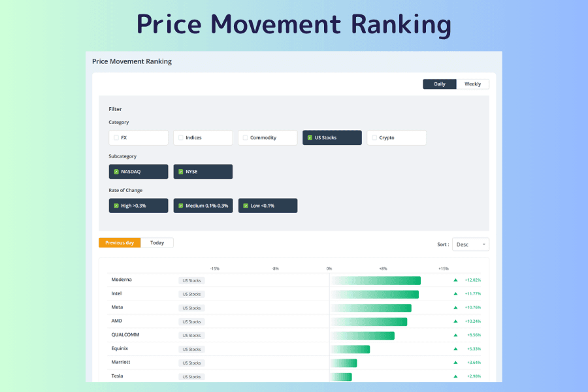Click the US Stocks tag beside Moderna

click(x=191, y=280)
